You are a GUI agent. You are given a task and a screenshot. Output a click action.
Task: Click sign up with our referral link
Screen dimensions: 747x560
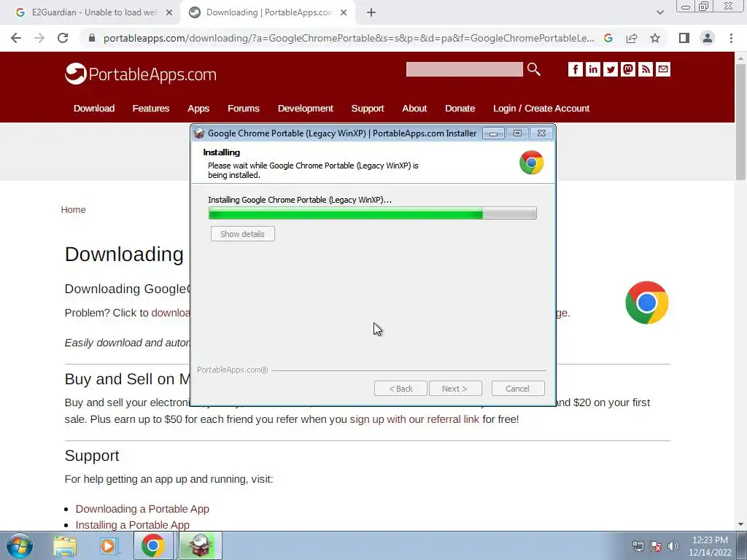tap(414, 419)
